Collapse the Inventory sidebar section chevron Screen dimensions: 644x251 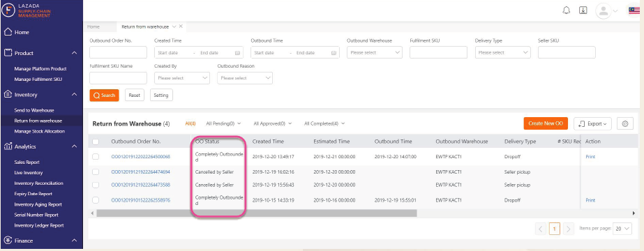coord(75,94)
